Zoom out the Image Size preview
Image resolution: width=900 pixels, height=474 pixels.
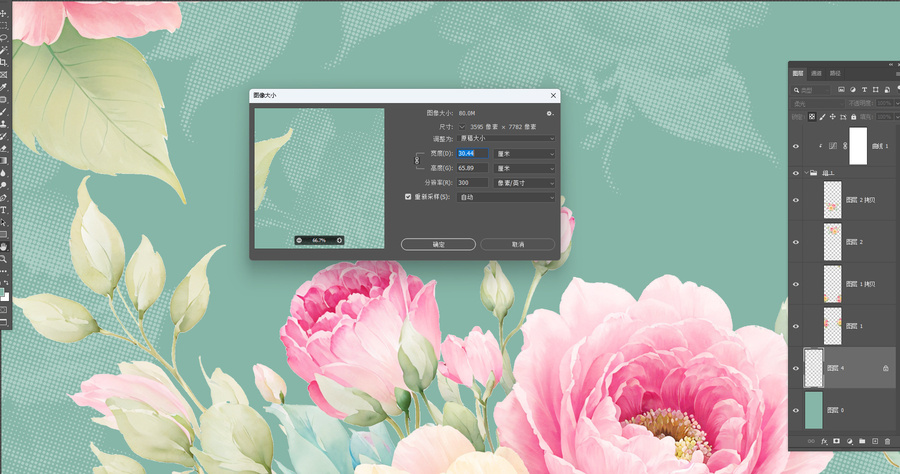pyautogui.click(x=299, y=240)
